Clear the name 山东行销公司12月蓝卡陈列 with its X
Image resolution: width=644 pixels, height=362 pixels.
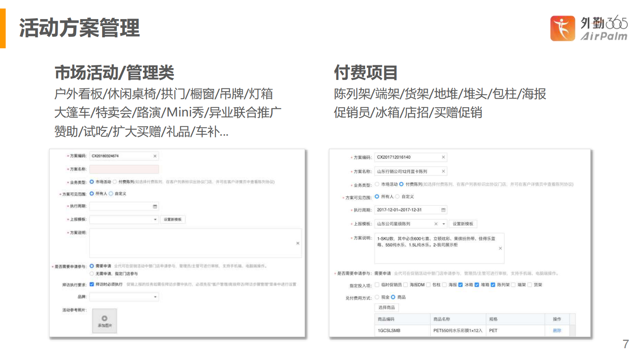pyautogui.click(x=443, y=171)
